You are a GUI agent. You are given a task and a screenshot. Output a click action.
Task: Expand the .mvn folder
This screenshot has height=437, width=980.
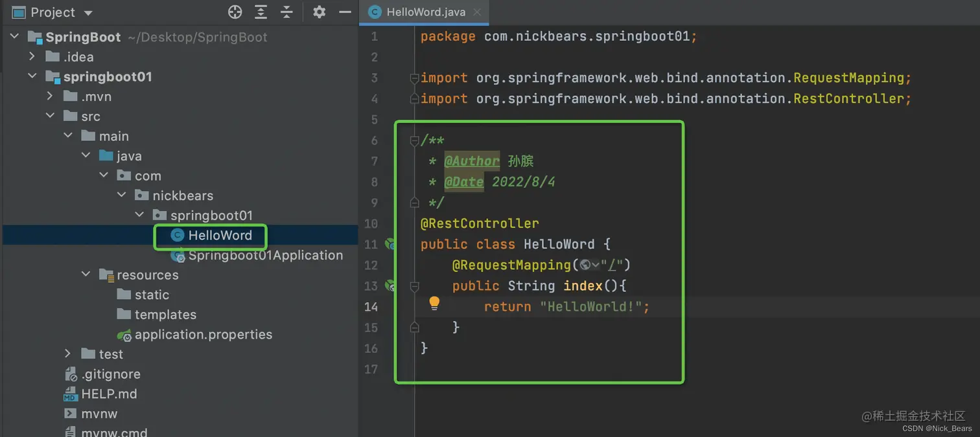[51, 96]
